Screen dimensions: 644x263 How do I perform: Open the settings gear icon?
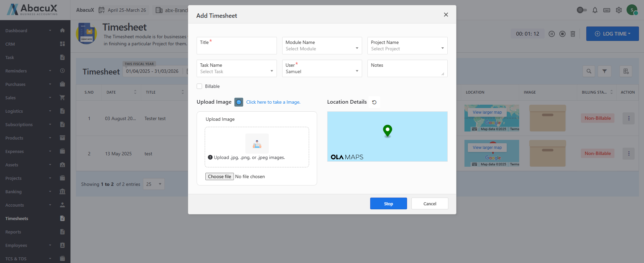618,10
